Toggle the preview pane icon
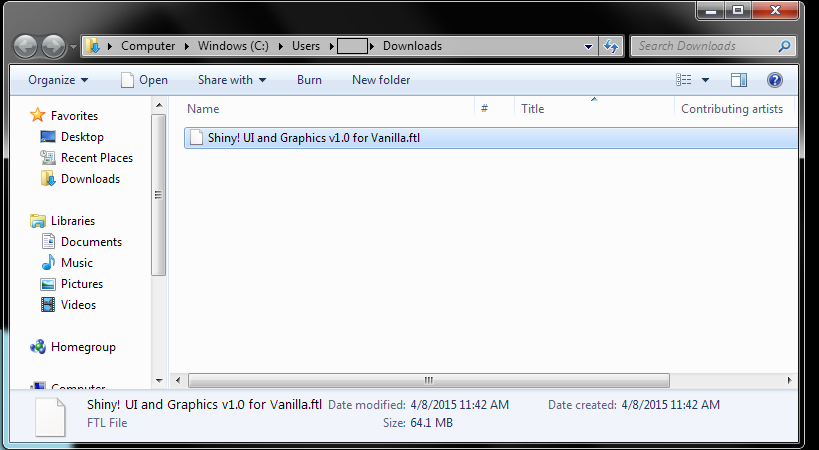Viewport: 819px width, 450px height. 739,80
